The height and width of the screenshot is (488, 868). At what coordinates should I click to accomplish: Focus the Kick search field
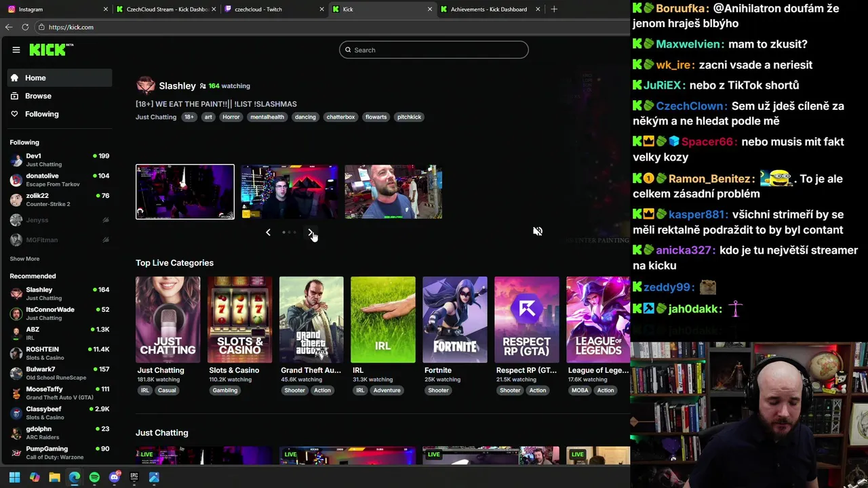[x=433, y=49]
